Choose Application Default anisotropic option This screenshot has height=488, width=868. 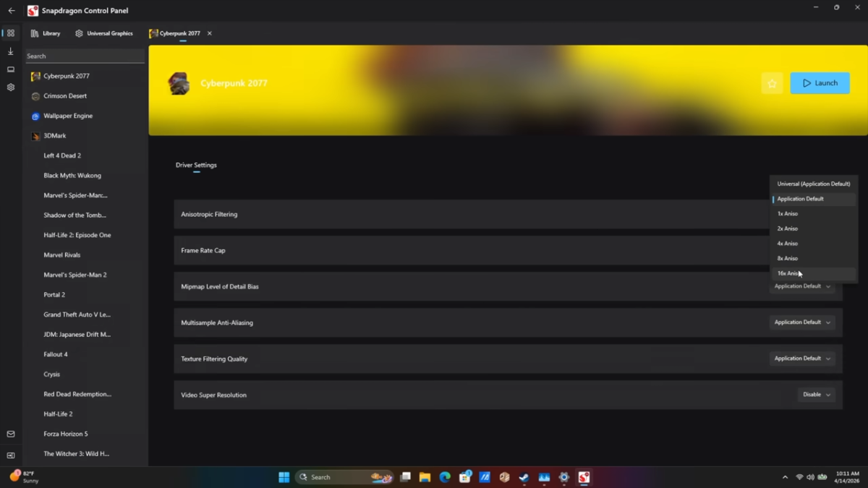coord(814,199)
